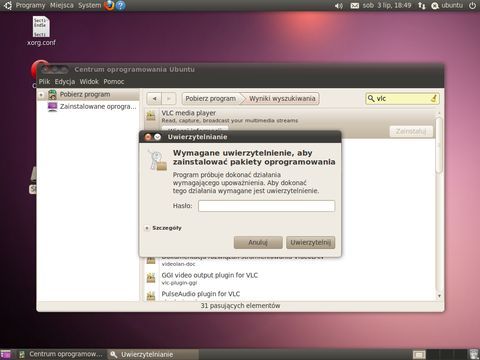Open the trash icon in bottom panel
This screenshot has width=480, height=360.
(473, 354)
